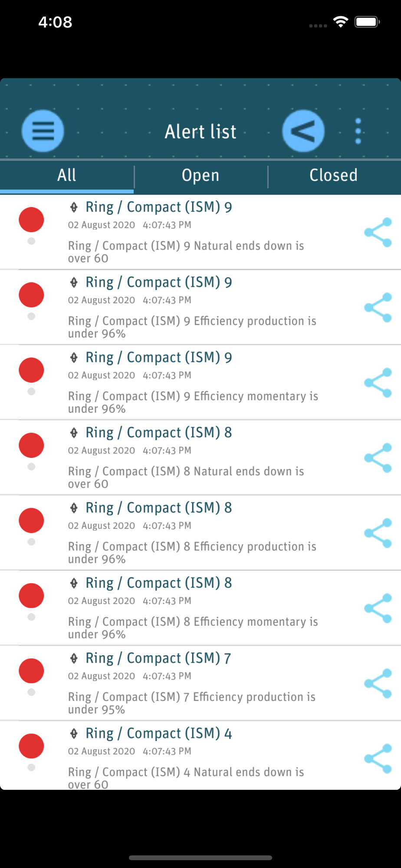Share the ISM 8 Efficiency momentary alert
This screenshot has width=401, height=868.
(x=378, y=608)
